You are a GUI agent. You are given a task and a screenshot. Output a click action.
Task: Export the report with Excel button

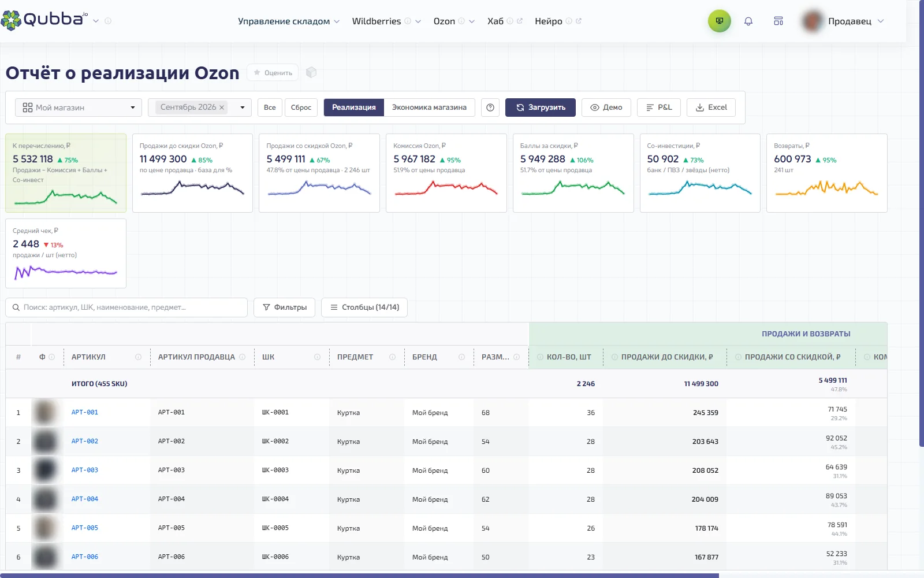[711, 108]
